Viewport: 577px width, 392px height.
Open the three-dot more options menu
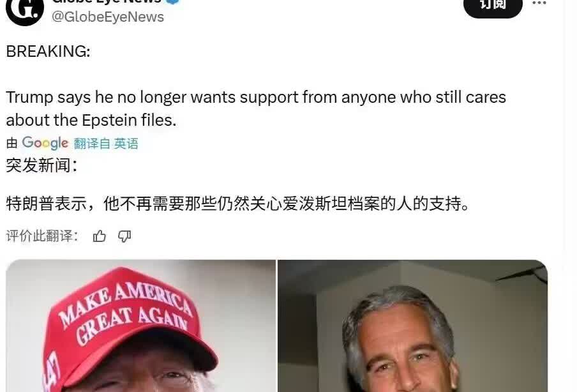[x=539, y=3]
